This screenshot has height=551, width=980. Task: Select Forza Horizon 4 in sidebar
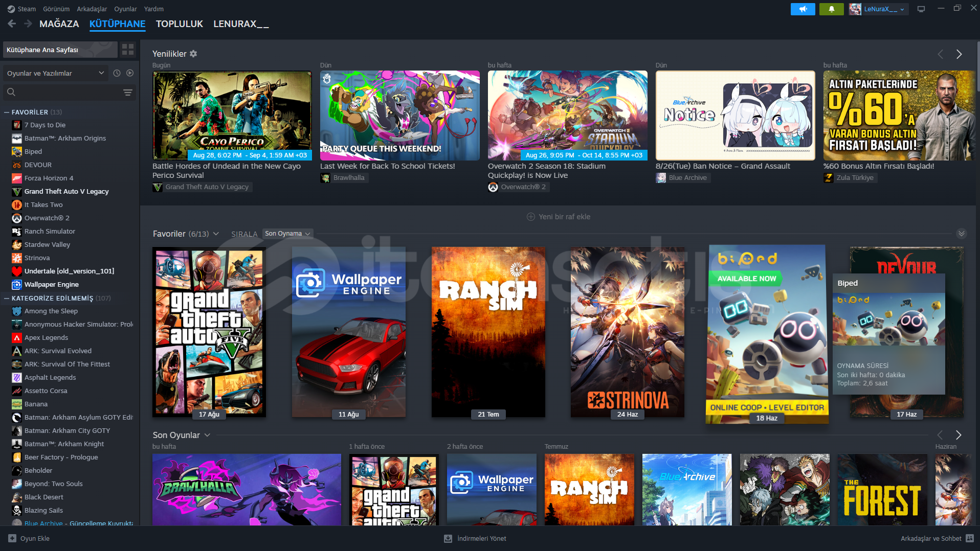click(x=49, y=178)
